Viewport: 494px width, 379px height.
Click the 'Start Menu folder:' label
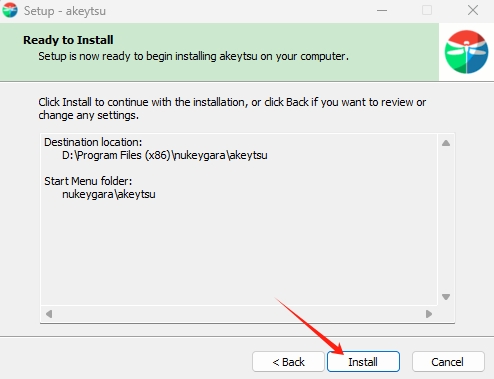click(x=88, y=181)
